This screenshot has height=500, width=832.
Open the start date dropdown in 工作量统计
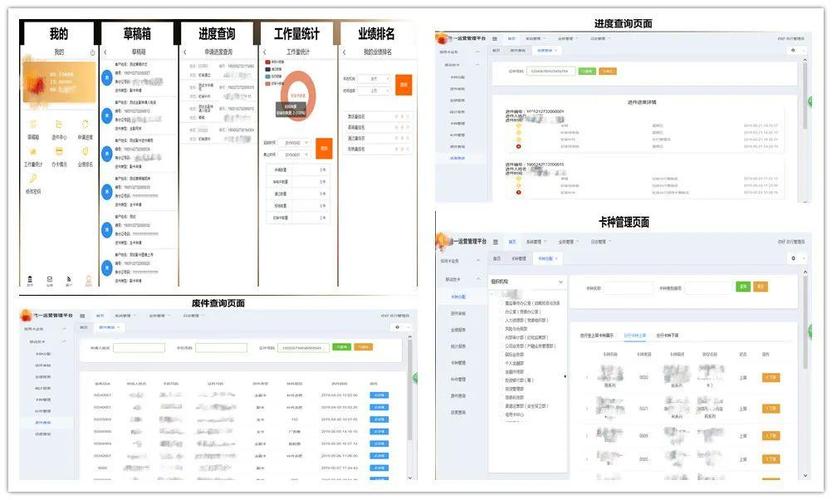(296, 143)
